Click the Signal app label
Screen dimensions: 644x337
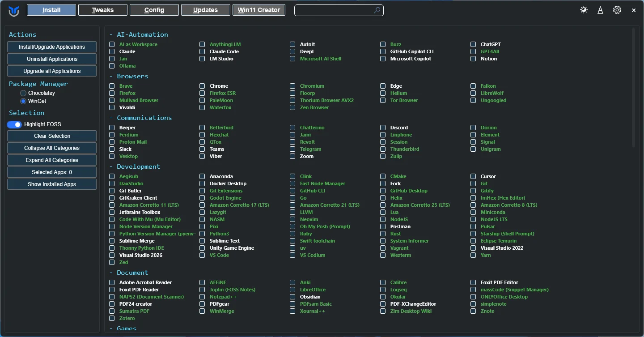(x=488, y=142)
